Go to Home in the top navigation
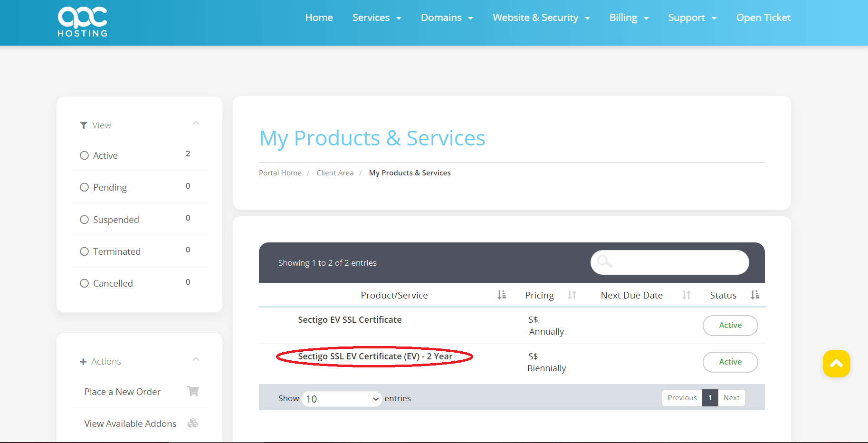This screenshot has height=443, width=868. (x=319, y=18)
